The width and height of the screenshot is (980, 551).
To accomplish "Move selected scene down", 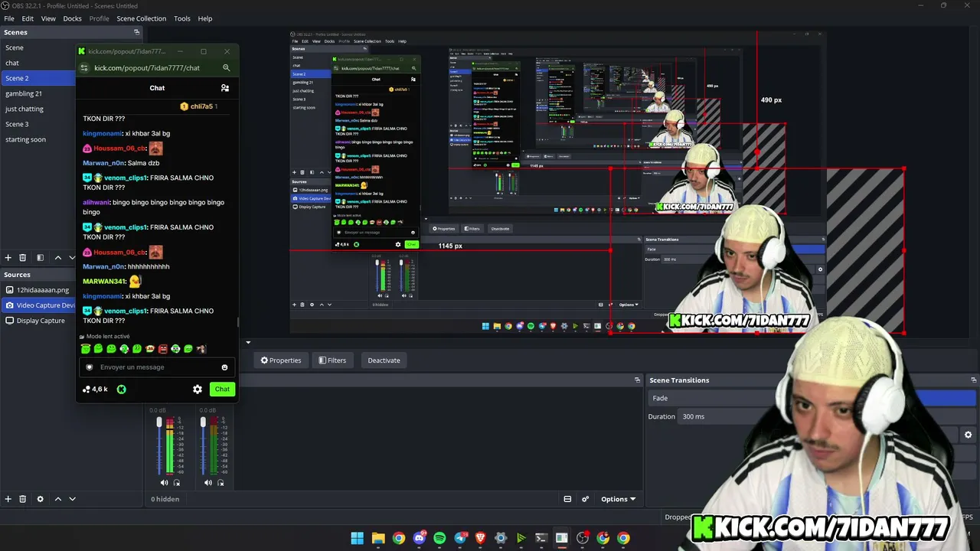I will coord(72,258).
